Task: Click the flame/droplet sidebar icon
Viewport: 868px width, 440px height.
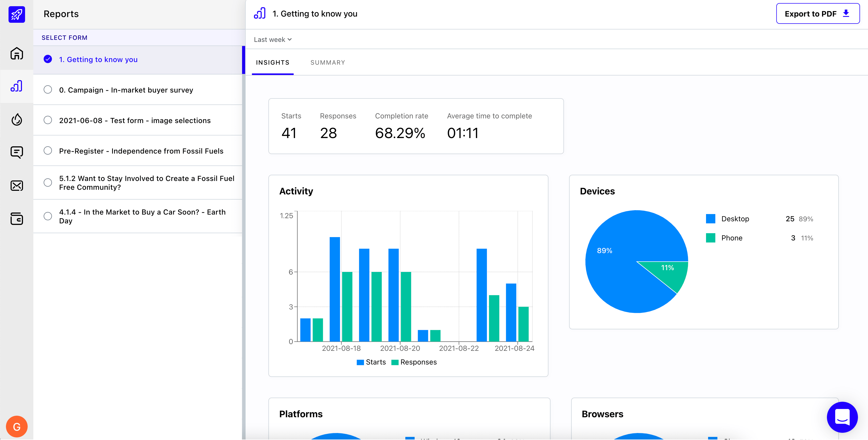Action: 16,119
